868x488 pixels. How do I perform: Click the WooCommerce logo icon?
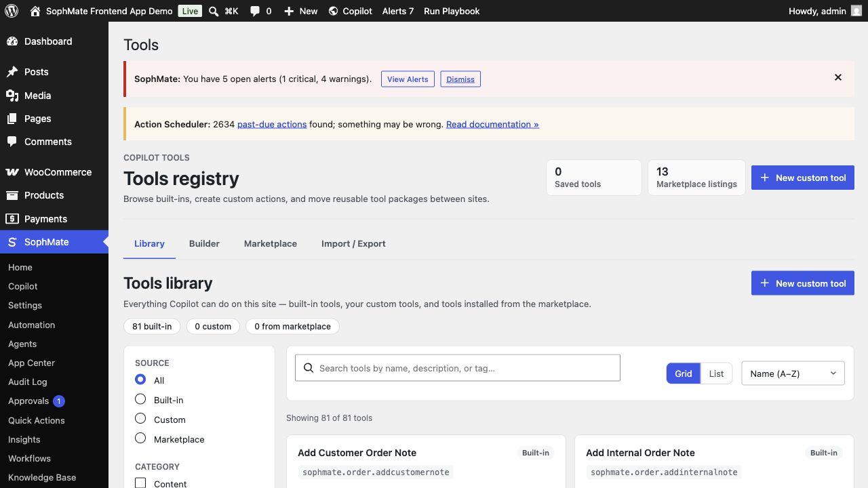click(12, 172)
